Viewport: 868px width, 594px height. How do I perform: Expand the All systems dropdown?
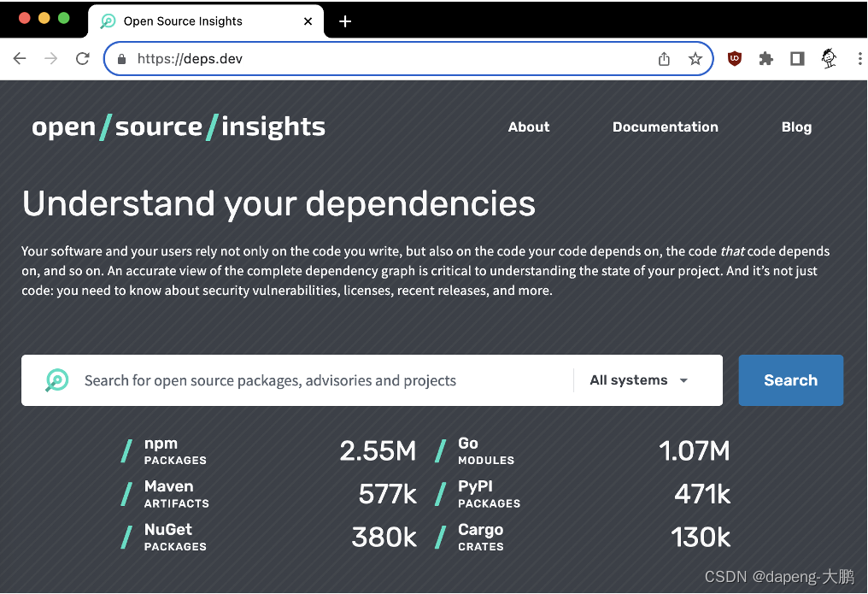point(639,380)
